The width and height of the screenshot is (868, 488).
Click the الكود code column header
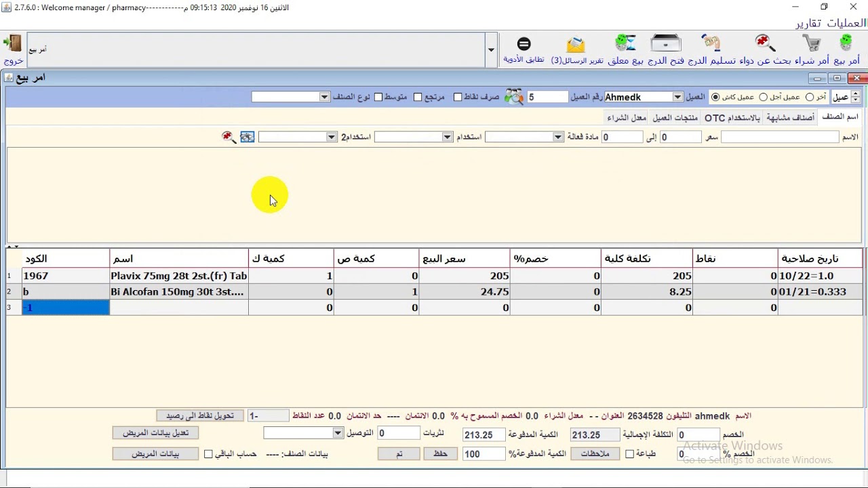66,258
